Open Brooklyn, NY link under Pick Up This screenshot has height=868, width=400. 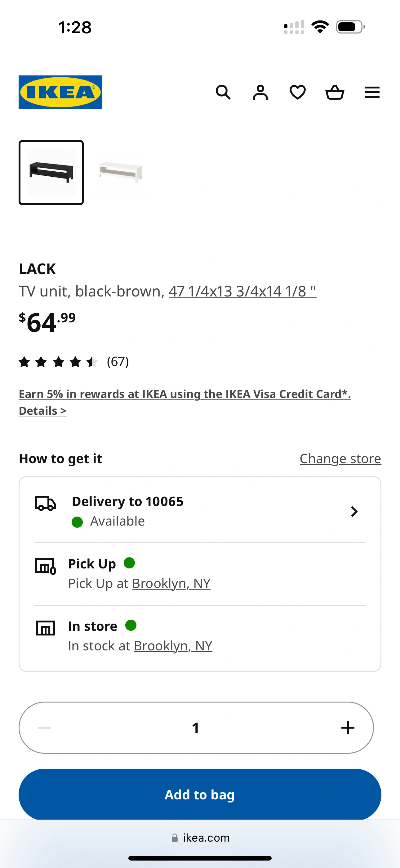coord(171,583)
